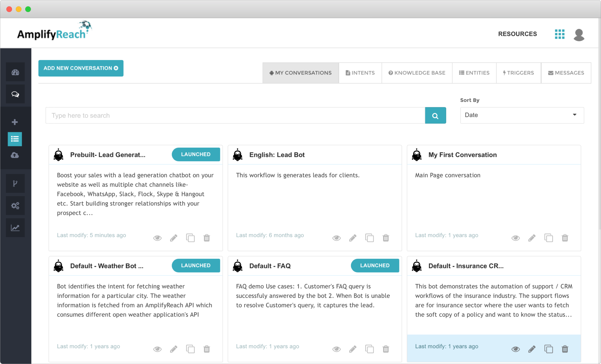Preview 'English: Lead Bot' with its eye icon

pyautogui.click(x=336, y=238)
